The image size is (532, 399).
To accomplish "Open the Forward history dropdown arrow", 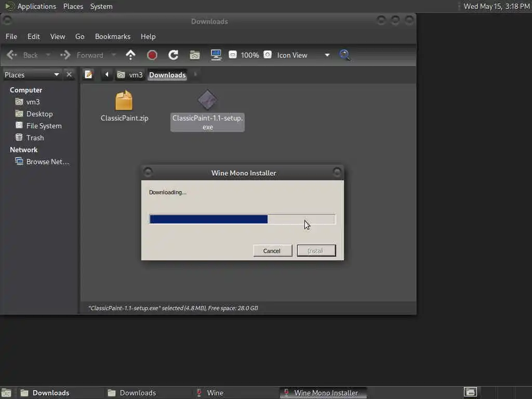I will (114, 55).
